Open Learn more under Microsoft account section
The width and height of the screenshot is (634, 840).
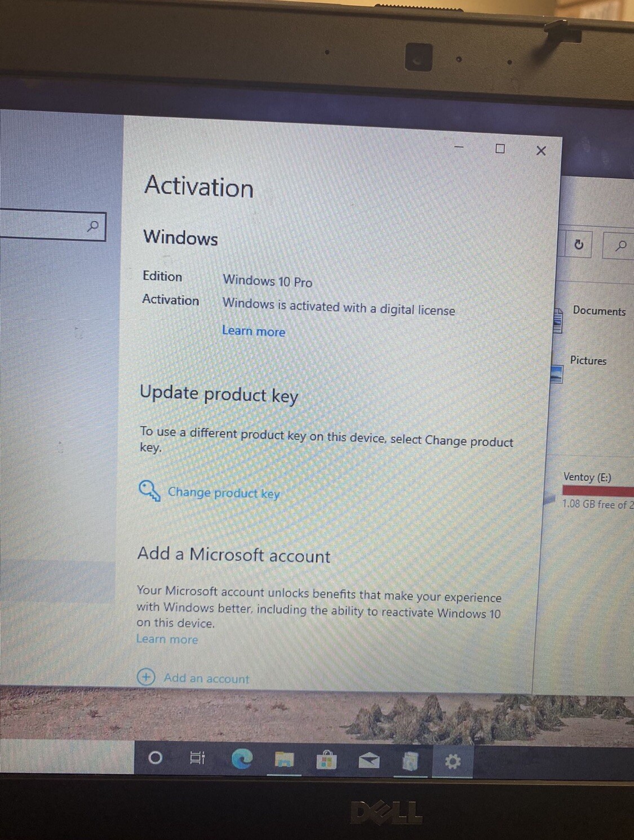[167, 639]
